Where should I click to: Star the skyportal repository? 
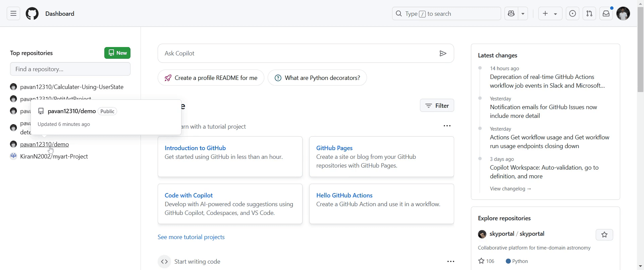[604, 235]
